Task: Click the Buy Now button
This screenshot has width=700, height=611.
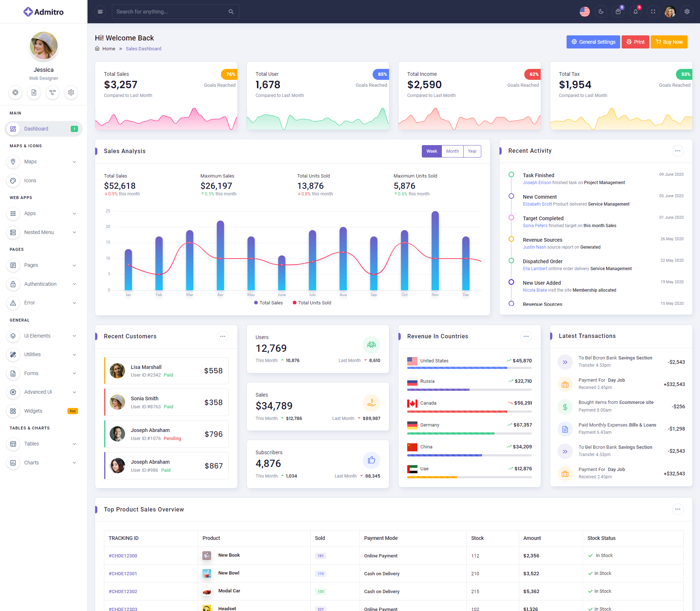Action: pyautogui.click(x=669, y=42)
